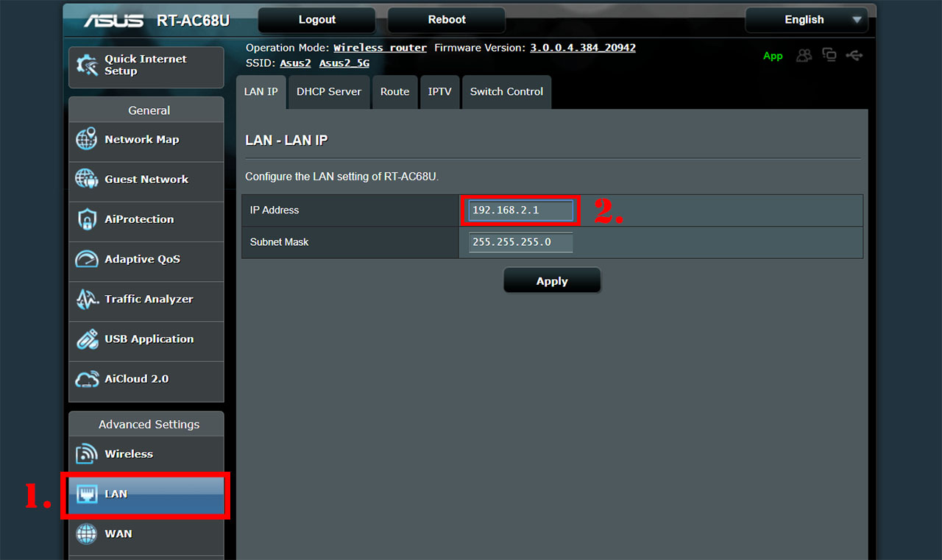This screenshot has width=942, height=560.
Task: Open Wireless advanced settings item
Action: pyautogui.click(x=146, y=454)
